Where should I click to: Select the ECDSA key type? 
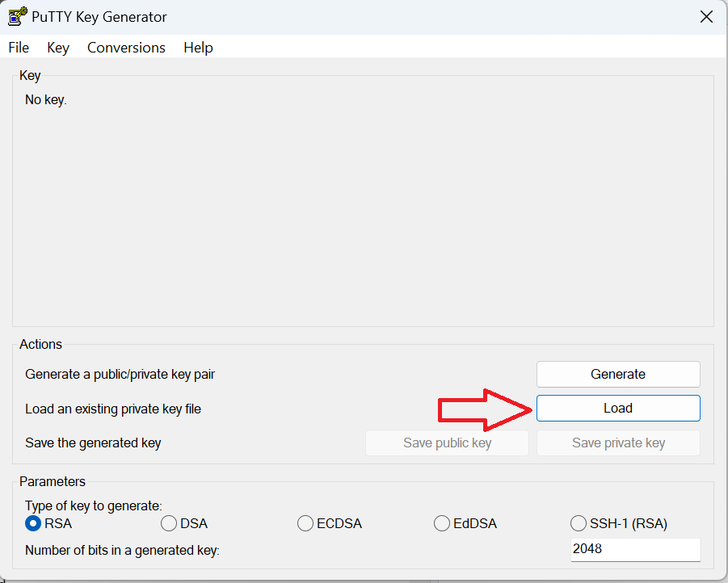[329, 523]
